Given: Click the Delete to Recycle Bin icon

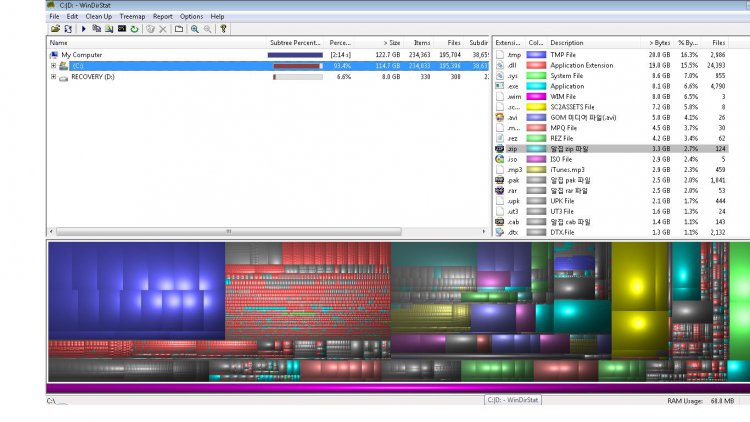Looking at the screenshot, I should coord(150,29).
